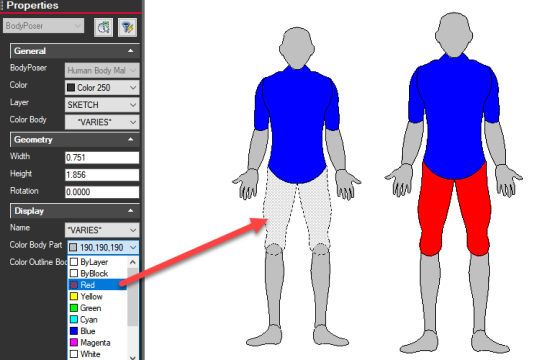538x360 pixels.
Task: Select the head of the left figure
Action: tap(297, 48)
